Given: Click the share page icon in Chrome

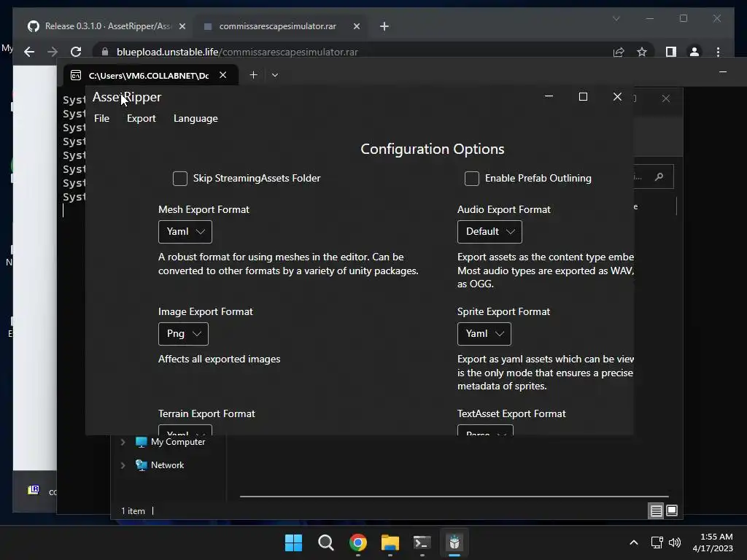Looking at the screenshot, I should point(619,52).
